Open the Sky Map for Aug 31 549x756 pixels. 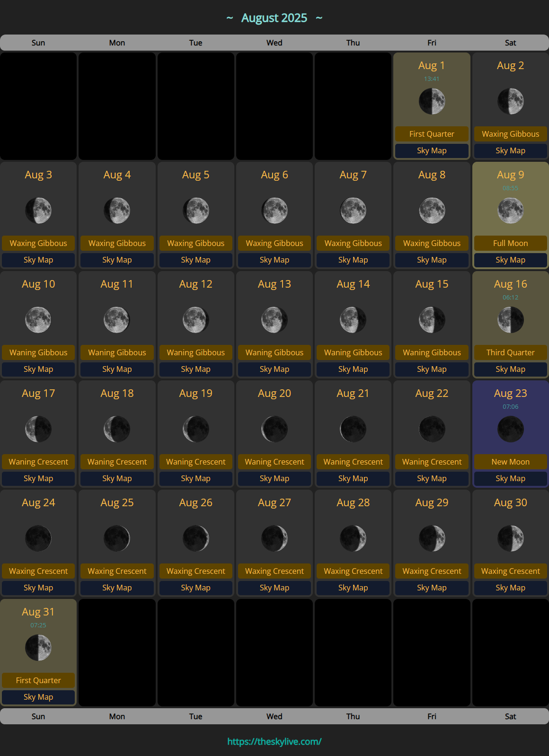coord(38,697)
